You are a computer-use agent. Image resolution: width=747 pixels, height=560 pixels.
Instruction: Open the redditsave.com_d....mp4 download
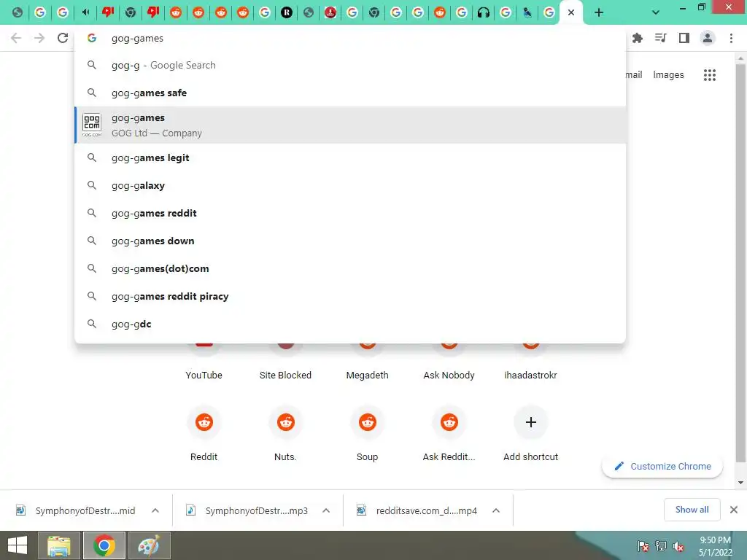[417, 510]
